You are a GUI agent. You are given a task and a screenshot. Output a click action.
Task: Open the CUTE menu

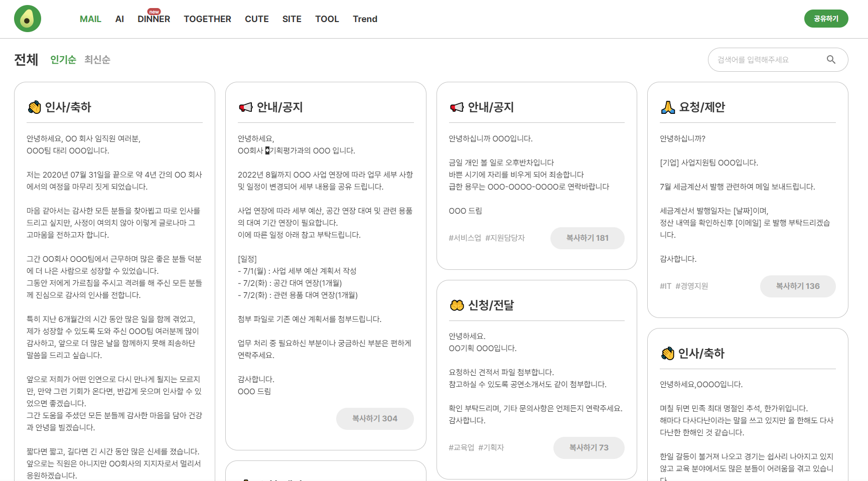pyautogui.click(x=257, y=19)
